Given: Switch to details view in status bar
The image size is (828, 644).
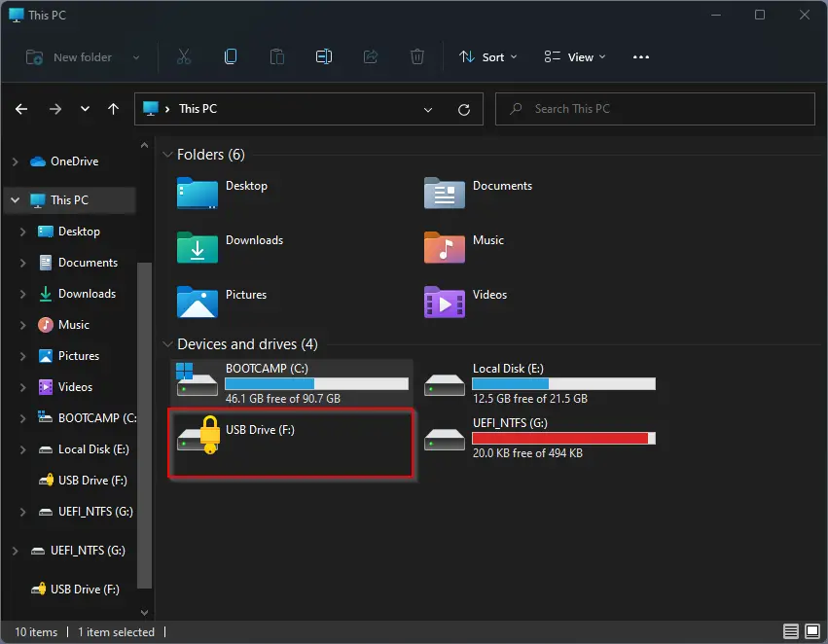Looking at the screenshot, I should 790,631.
